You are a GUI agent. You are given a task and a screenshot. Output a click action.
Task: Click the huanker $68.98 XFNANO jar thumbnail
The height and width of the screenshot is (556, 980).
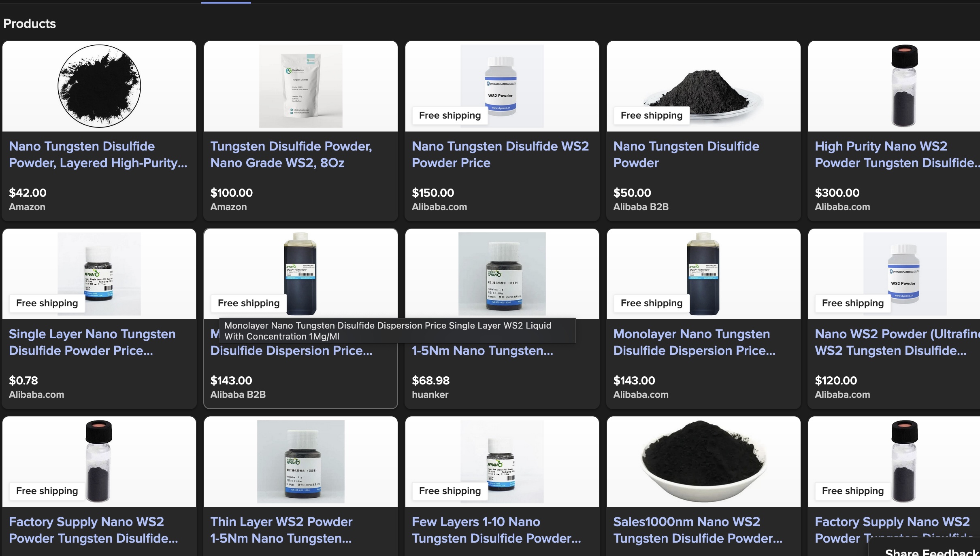(502, 274)
